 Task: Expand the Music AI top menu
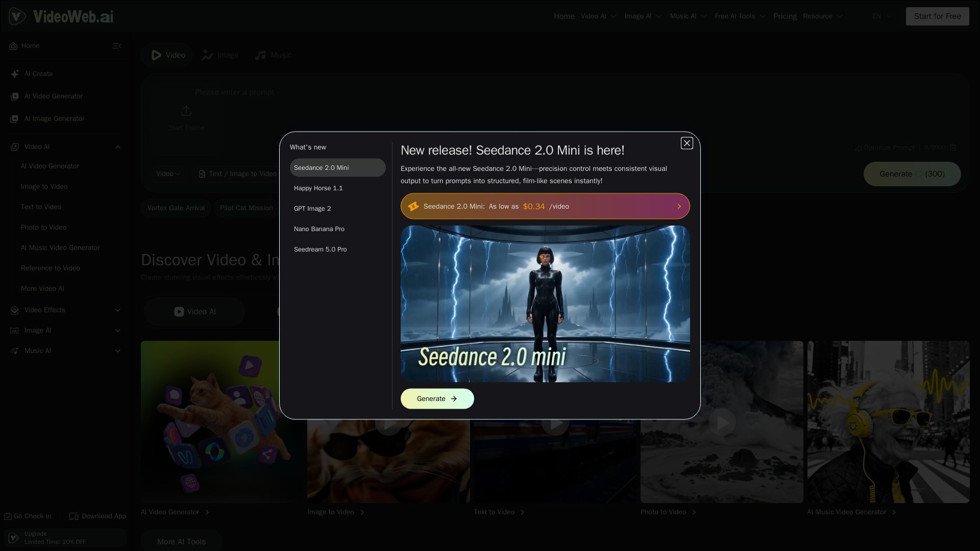click(688, 16)
